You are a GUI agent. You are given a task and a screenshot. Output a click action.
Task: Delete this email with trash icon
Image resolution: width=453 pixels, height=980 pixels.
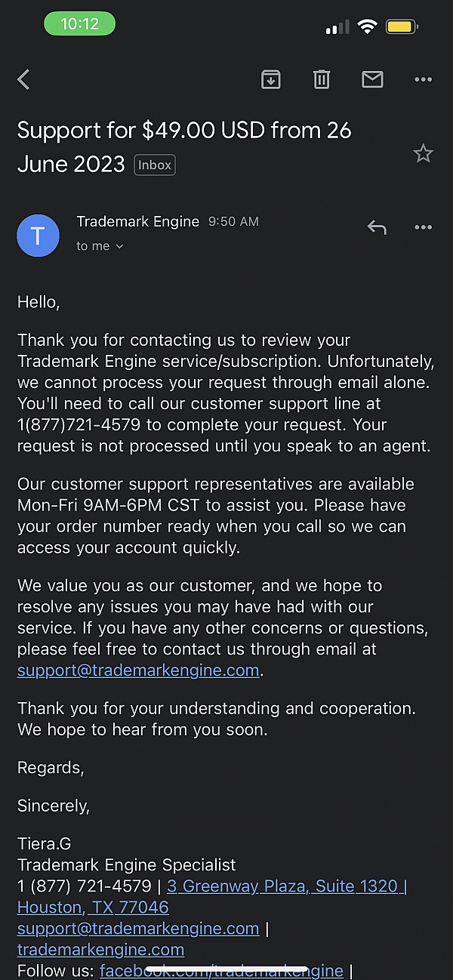[x=322, y=79]
